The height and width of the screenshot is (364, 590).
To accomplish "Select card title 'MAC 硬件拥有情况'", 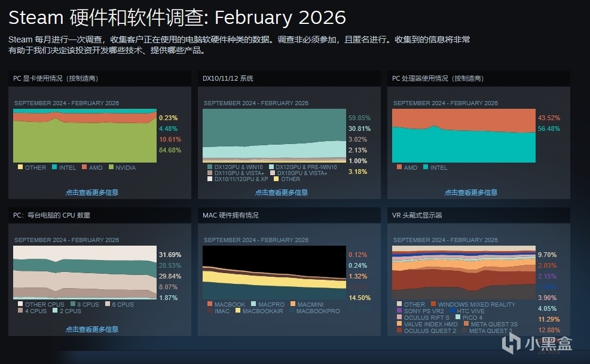I will click(230, 215).
